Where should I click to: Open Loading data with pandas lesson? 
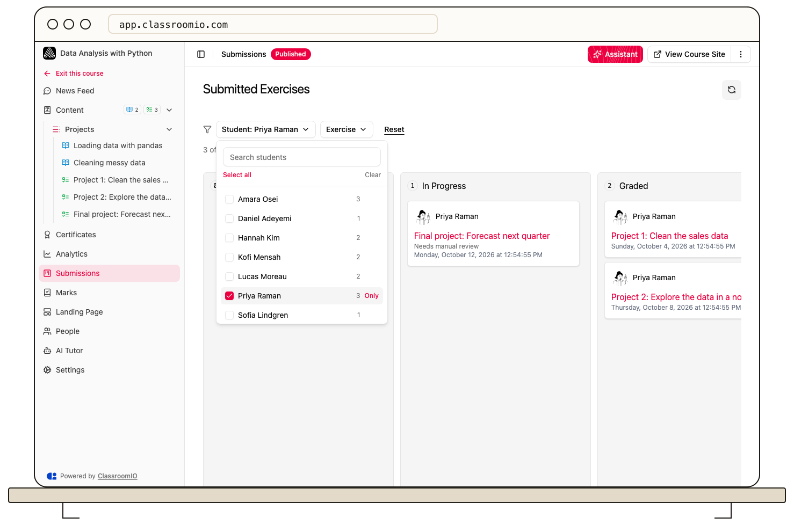(x=117, y=145)
